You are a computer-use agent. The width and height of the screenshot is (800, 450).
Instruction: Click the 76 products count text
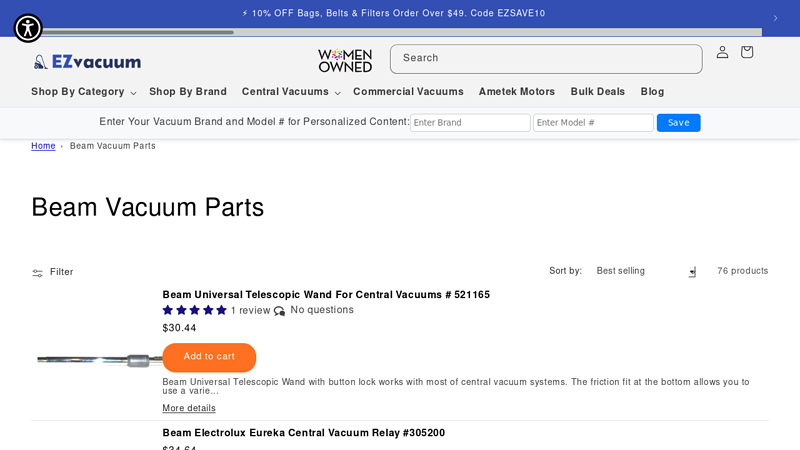742,271
